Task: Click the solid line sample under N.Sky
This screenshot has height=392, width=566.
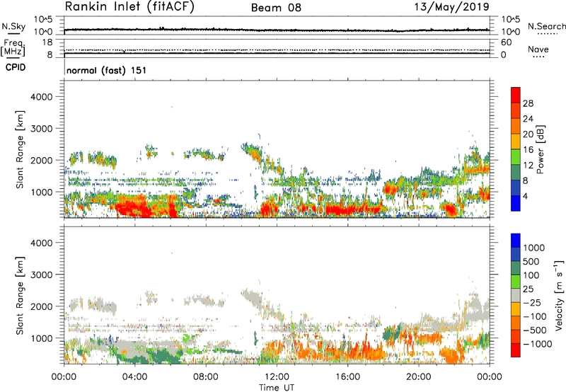Action: [x=13, y=33]
